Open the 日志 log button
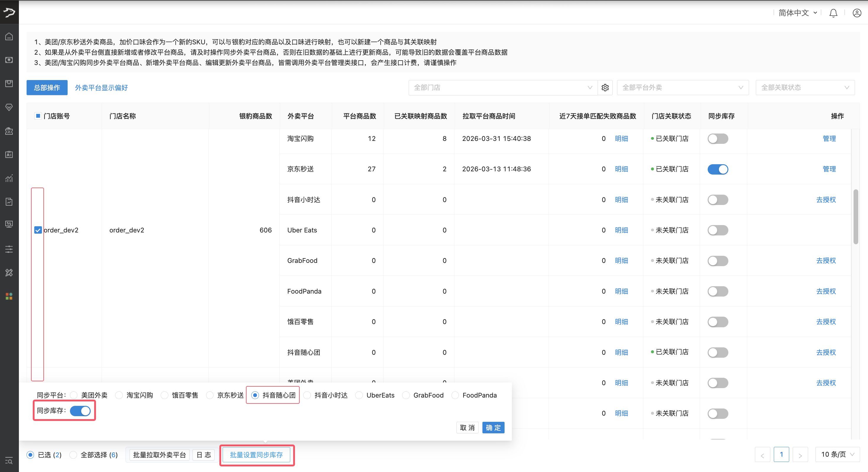Image resolution: width=868 pixels, height=472 pixels. click(203, 455)
